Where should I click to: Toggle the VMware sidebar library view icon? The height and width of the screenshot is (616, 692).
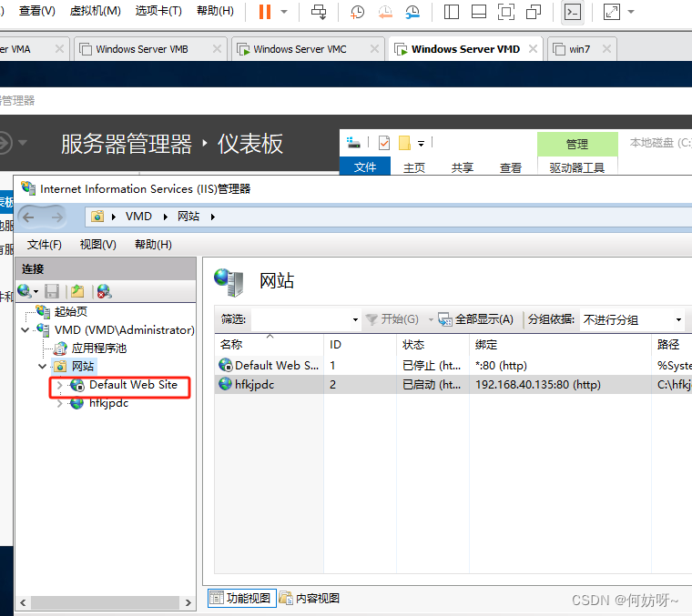[x=451, y=12]
